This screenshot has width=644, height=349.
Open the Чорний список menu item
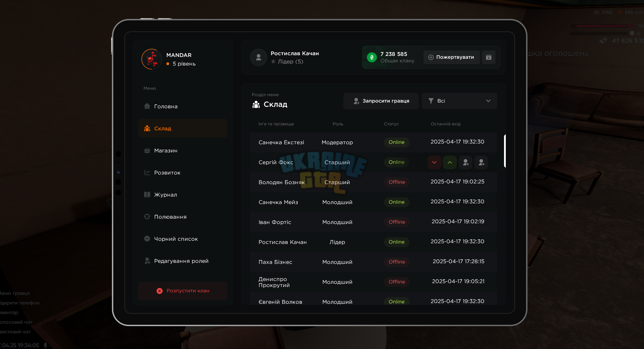[183, 239]
